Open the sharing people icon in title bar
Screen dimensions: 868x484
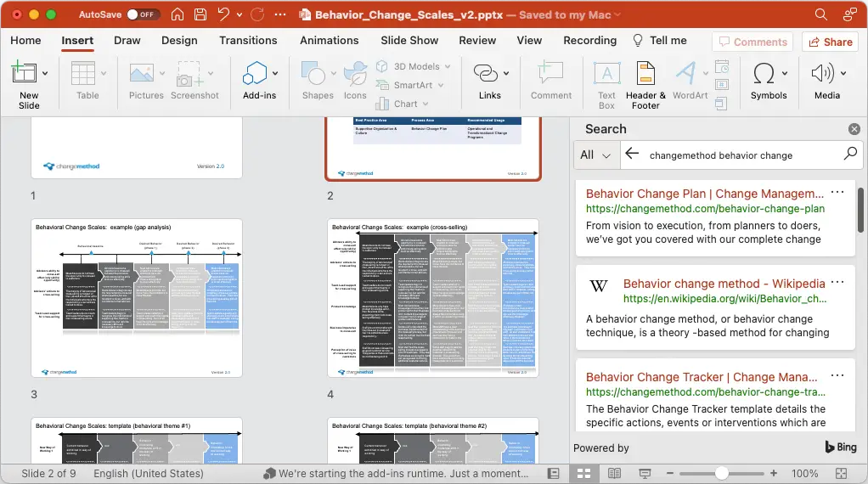point(849,14)
